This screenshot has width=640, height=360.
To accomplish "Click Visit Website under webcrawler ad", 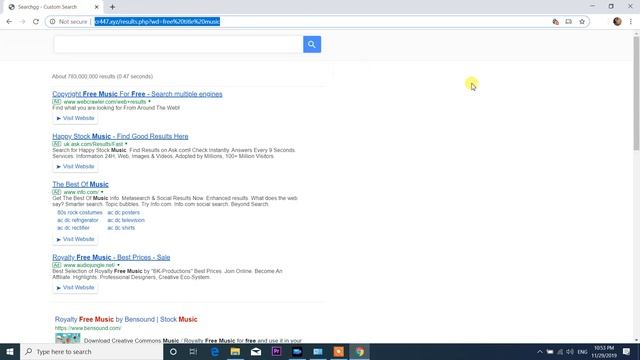I will (x=76, y=118).
